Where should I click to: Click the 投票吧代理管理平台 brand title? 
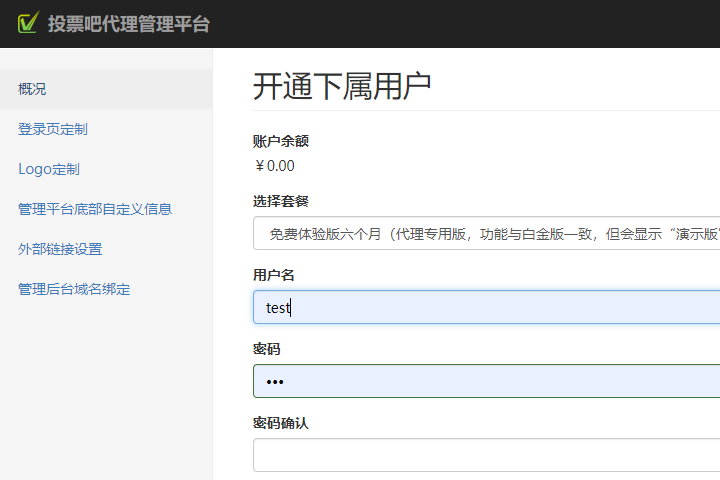coord(129,24)
